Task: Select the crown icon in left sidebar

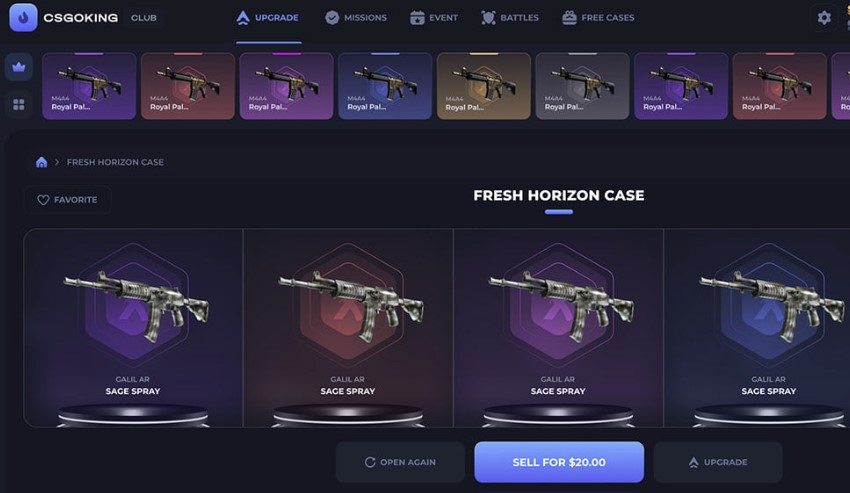Action: click(x=19, y=67)
